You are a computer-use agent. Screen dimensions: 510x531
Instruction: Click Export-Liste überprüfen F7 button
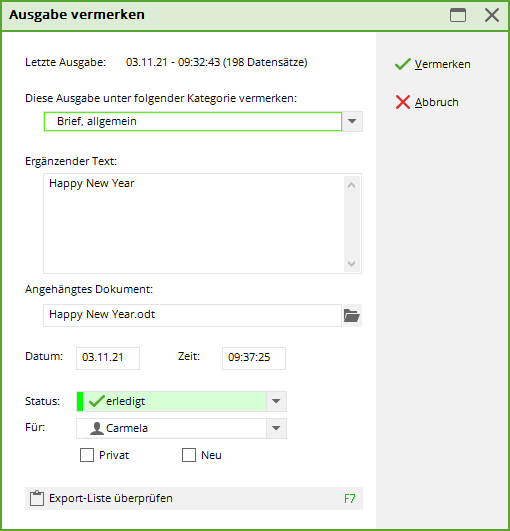[x=194, y=498]
